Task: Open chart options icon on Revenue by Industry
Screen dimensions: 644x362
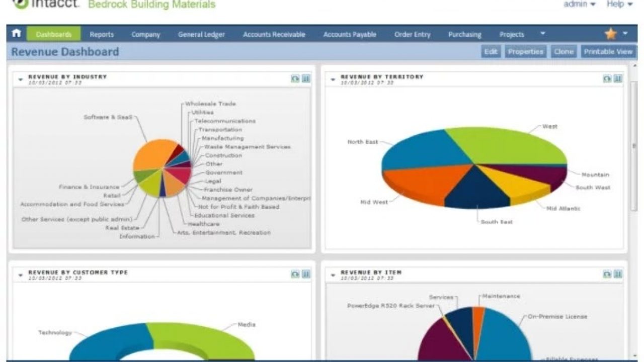Action: click(306, 78)
